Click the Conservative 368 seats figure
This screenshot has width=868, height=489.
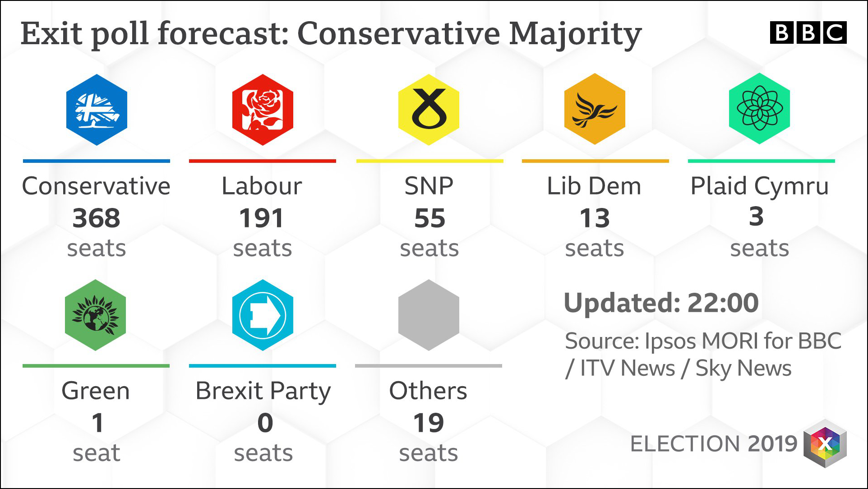97,218
